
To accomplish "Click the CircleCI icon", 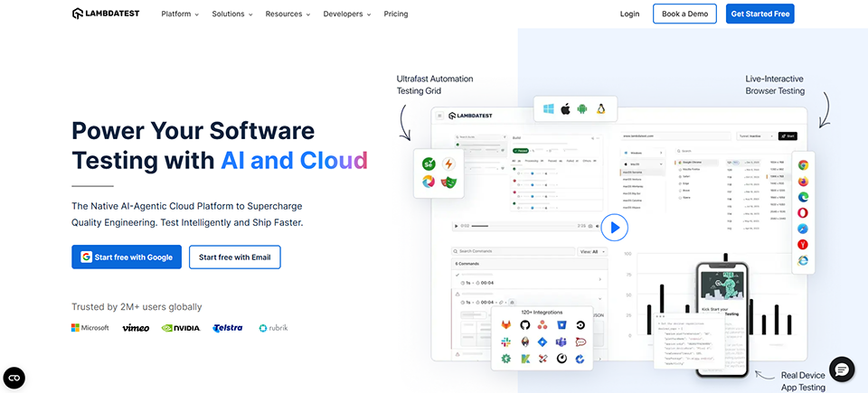I will pos(580,325).
